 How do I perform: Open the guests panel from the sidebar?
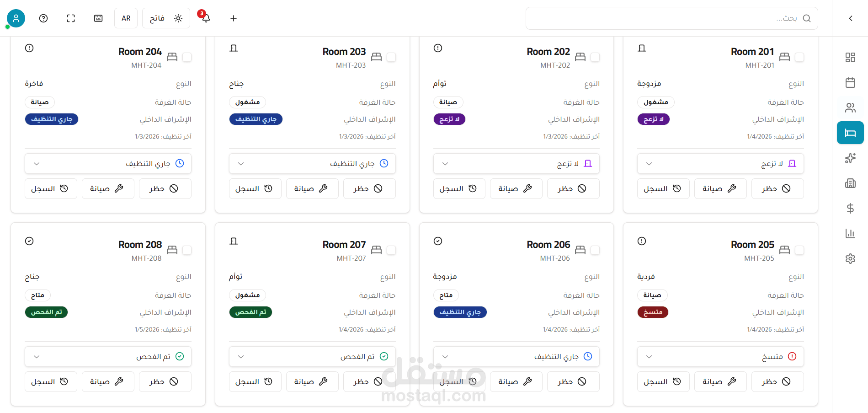[x=850, y=107]
